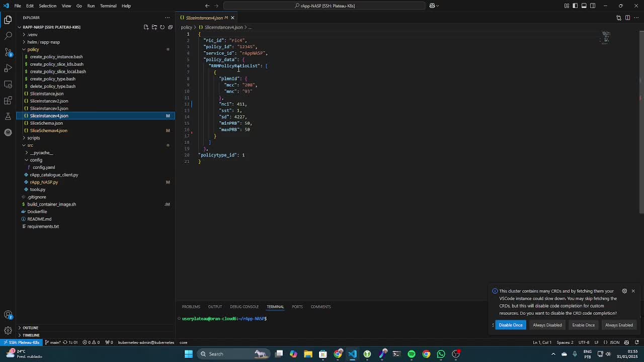644x362 pixels.
Task: Refresh the Explorer file tree
Action: pyautogui.click(x=162, y=27)
